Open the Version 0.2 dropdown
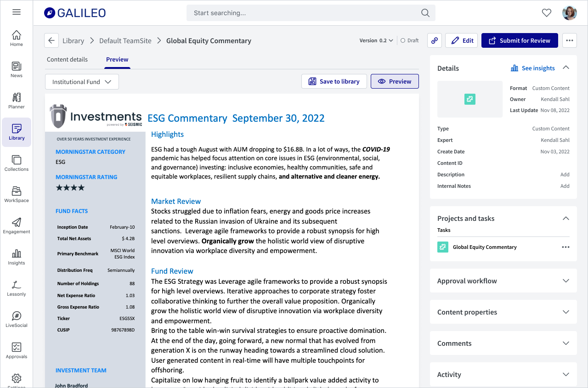This screenshot has width=588, height=388. pos(376,40)
